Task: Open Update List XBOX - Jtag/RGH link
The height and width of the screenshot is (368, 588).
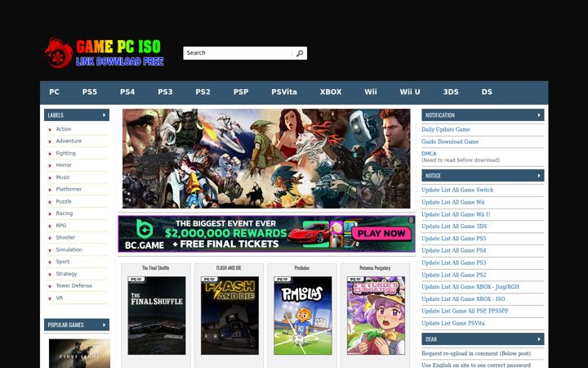Action: (x=470, y=287)
